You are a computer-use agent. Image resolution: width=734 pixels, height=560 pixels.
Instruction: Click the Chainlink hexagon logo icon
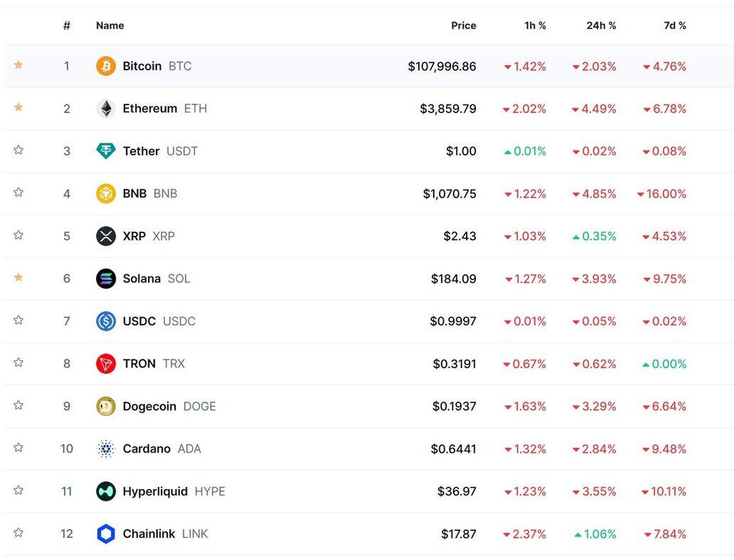pyautogui.click(x=106, y=534)
